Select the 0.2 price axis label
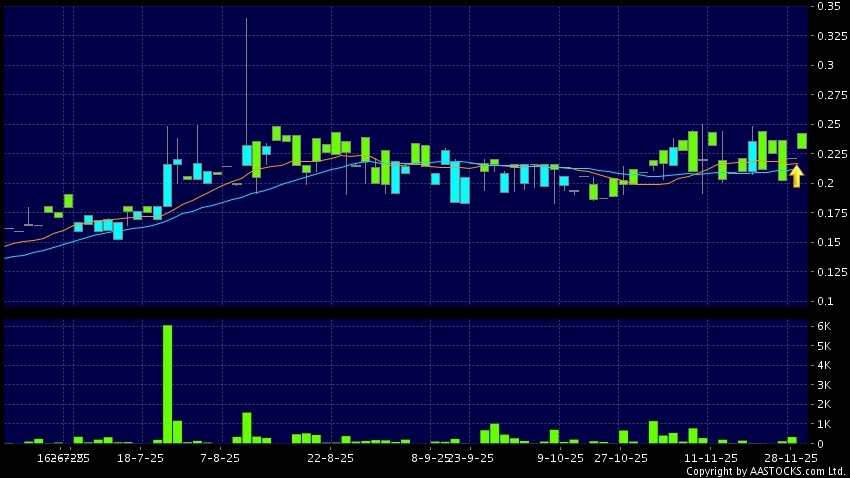This screenshot has height=478, width=850. click(x=824, y=184)
